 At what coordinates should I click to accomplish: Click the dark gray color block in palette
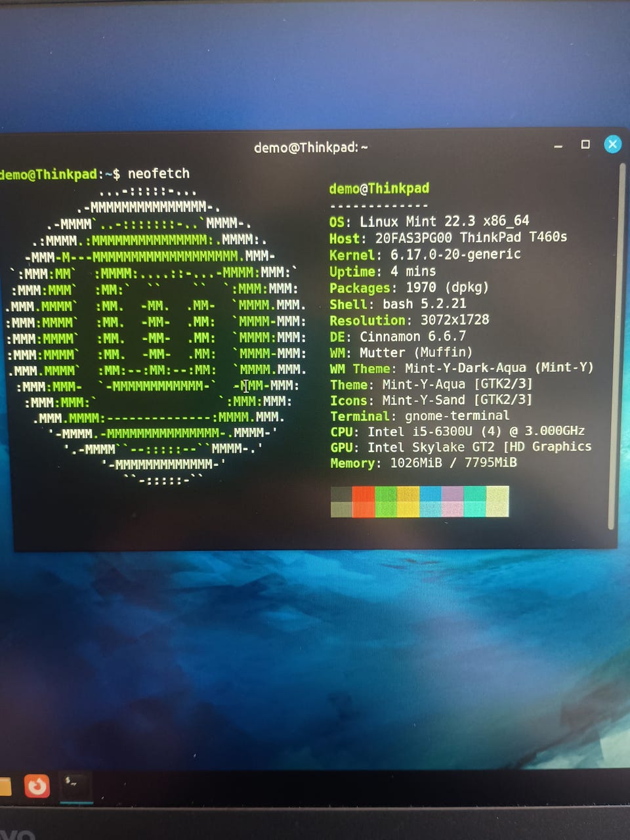(x=341, y=501)
